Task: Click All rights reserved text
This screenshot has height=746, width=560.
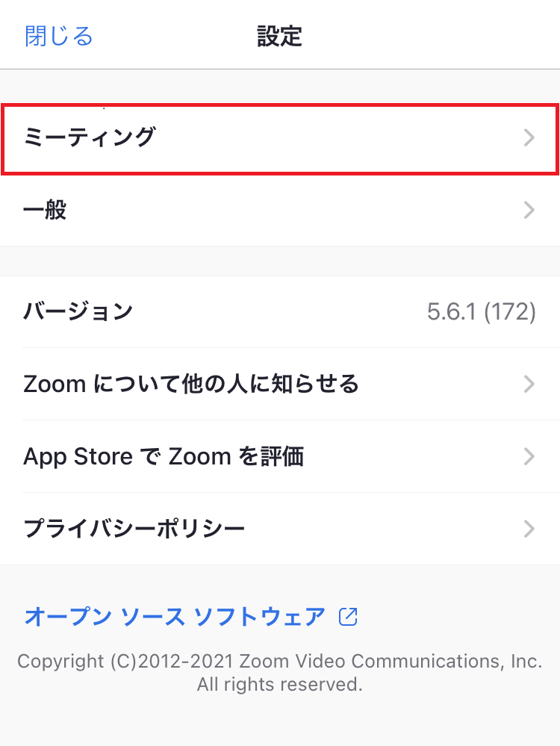Action: pos(279,684)
